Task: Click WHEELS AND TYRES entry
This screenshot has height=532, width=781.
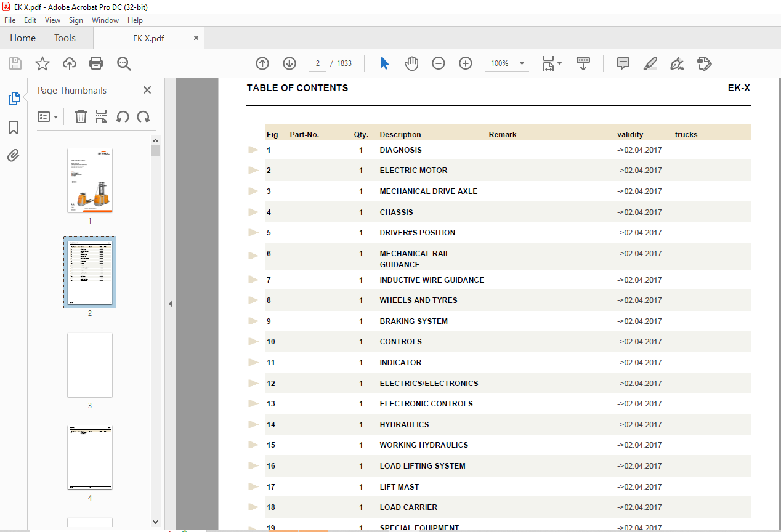Action: 418,300
